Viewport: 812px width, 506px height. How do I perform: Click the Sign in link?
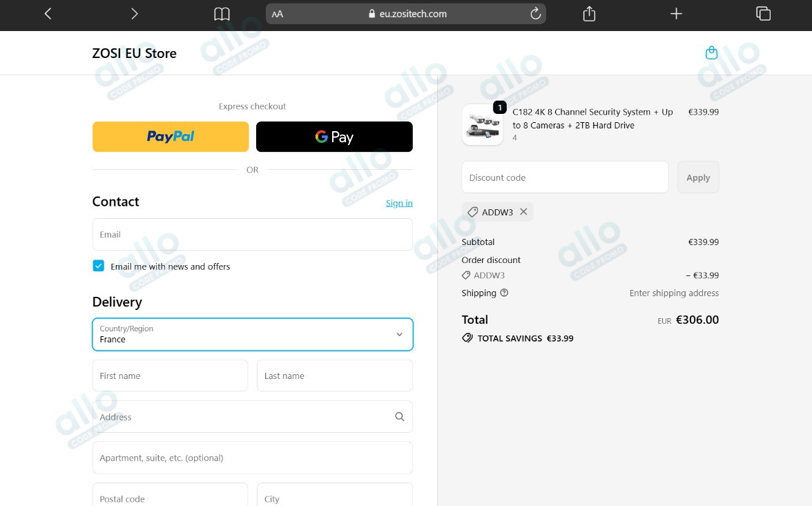tap(399, 203)
